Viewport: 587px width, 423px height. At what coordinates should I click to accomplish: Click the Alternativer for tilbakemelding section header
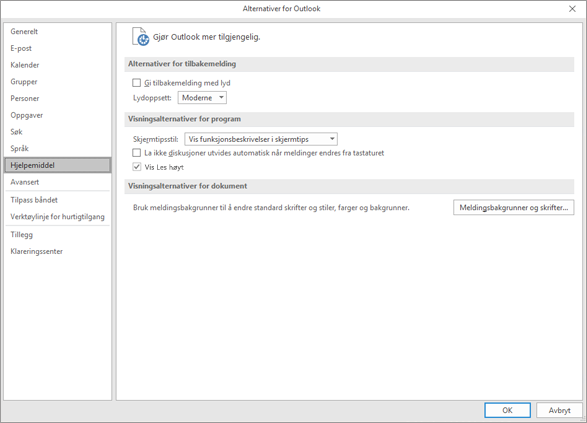click(349, 64)
